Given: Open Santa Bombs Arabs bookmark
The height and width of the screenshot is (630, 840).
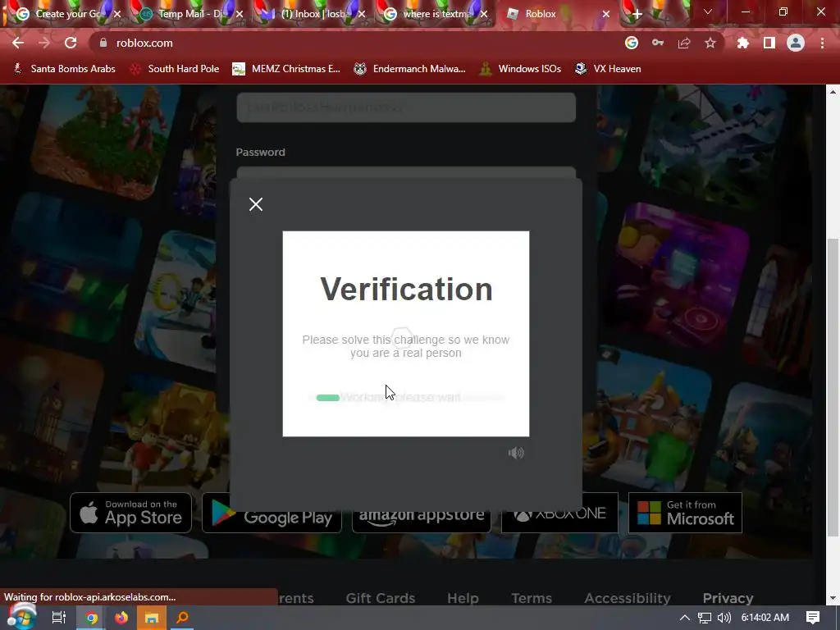Looking at the screenshot, I should [x=64, y=69].
